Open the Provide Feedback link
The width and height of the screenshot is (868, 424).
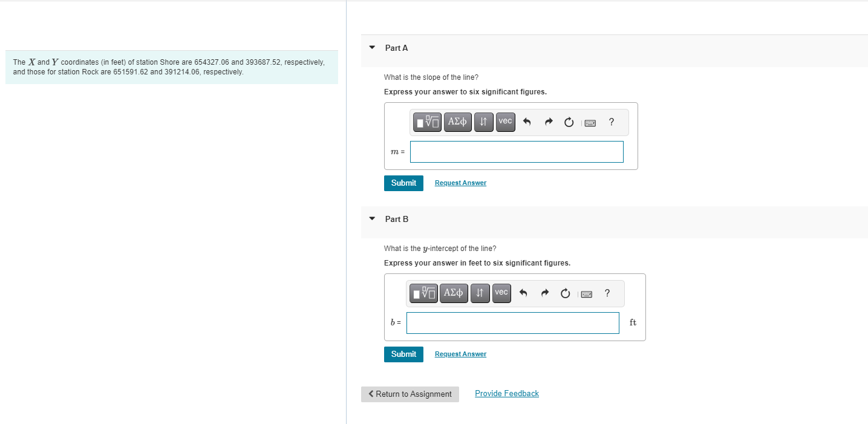click(507, 394)
